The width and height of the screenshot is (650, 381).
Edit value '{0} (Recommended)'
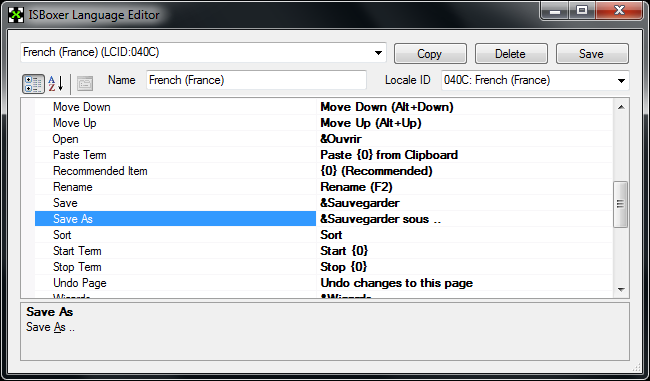click(x=465, y=171)
